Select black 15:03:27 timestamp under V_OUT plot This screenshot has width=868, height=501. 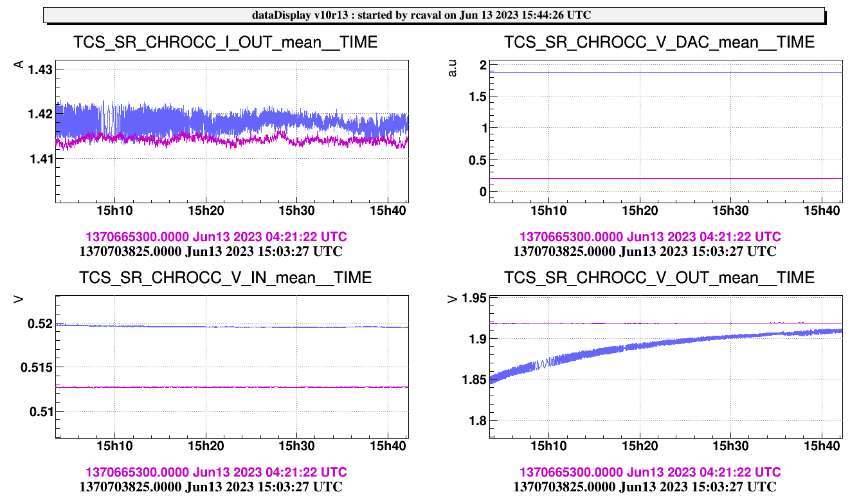click(x=644, y=487)
